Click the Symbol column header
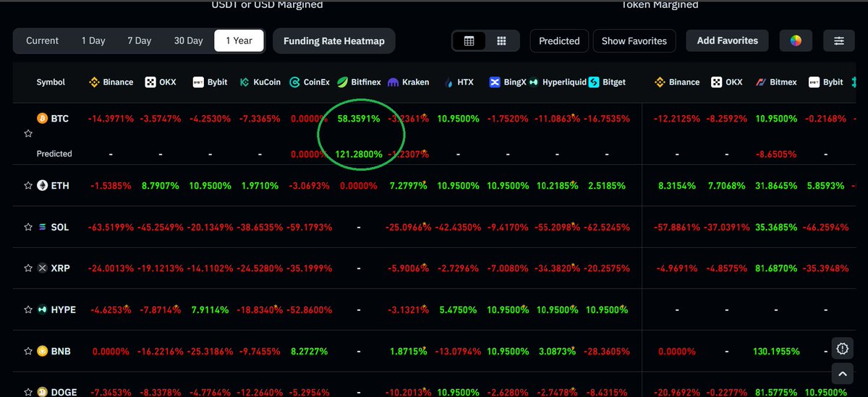The width and height of the screenshot is (868, 397). click(x=51, y=82)
